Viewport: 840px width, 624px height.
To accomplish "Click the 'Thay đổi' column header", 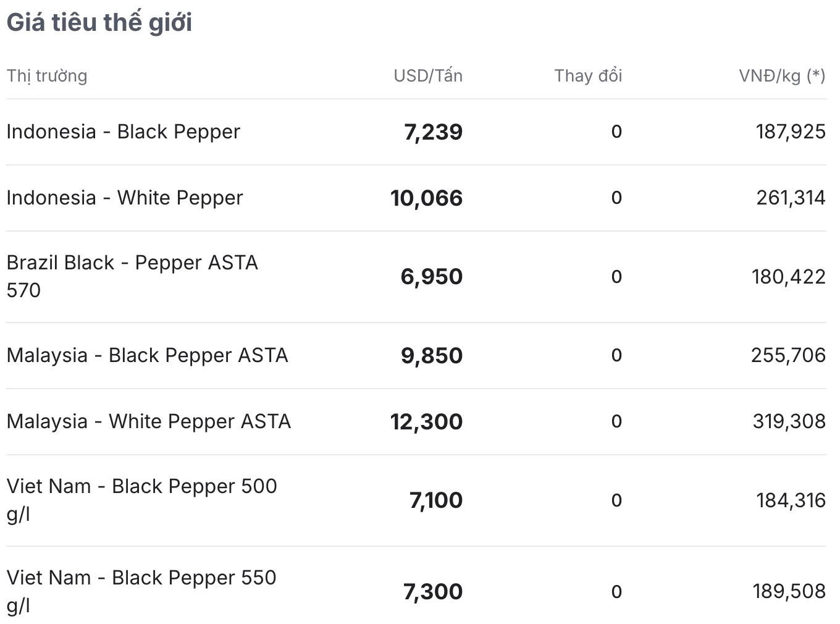I will point(588,75).
